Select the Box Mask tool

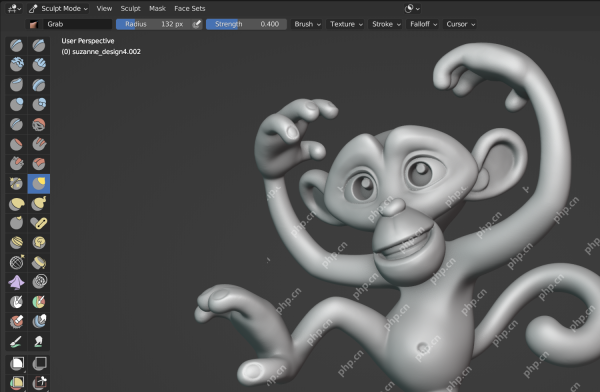(x=16, y=363)
